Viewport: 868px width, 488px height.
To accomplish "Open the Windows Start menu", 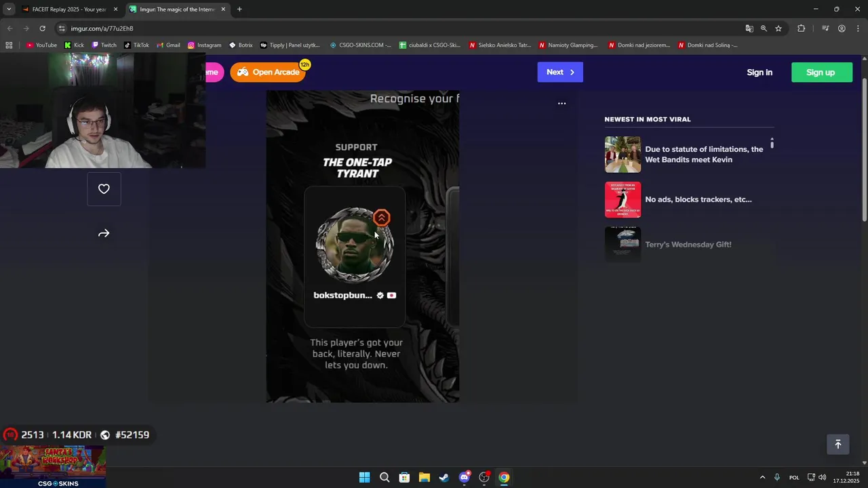I will coord(364,477).
